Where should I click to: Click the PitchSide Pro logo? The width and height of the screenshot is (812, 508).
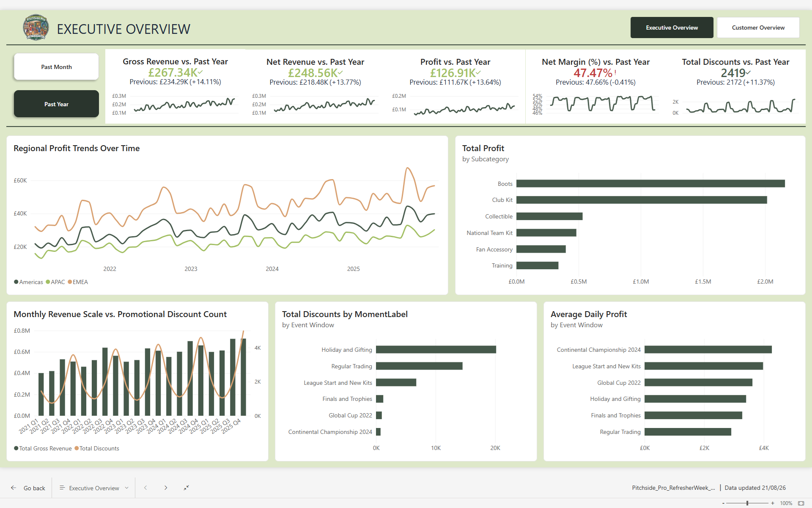pyautogui.click(x=36, y=28)
